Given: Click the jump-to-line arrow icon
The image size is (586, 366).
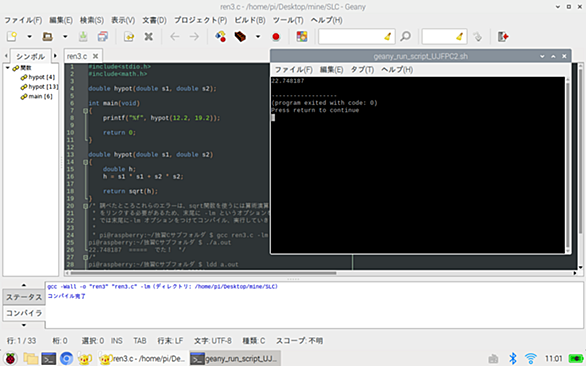Looking at the screenshot, I should pos(477,37).
